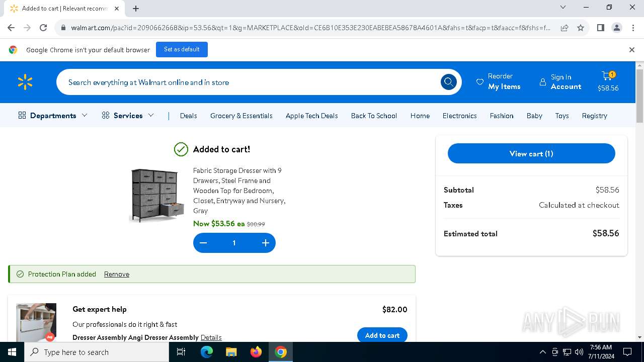
Task: Open the Electronics nav link
Action: (x=460, y=116)
